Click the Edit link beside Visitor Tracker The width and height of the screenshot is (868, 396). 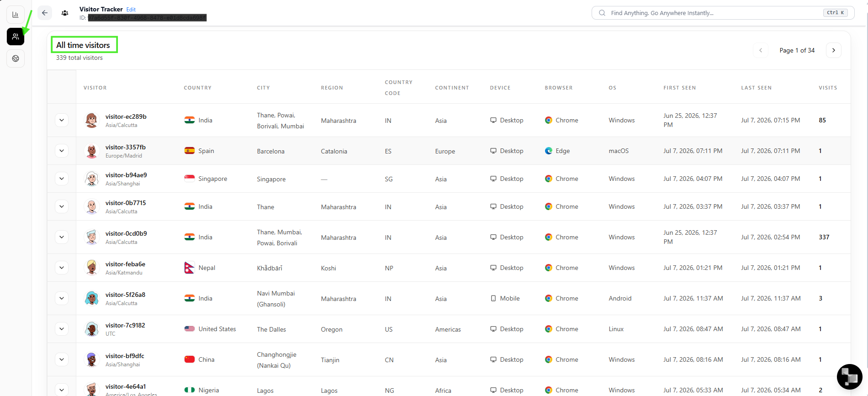tap(131, 10)
